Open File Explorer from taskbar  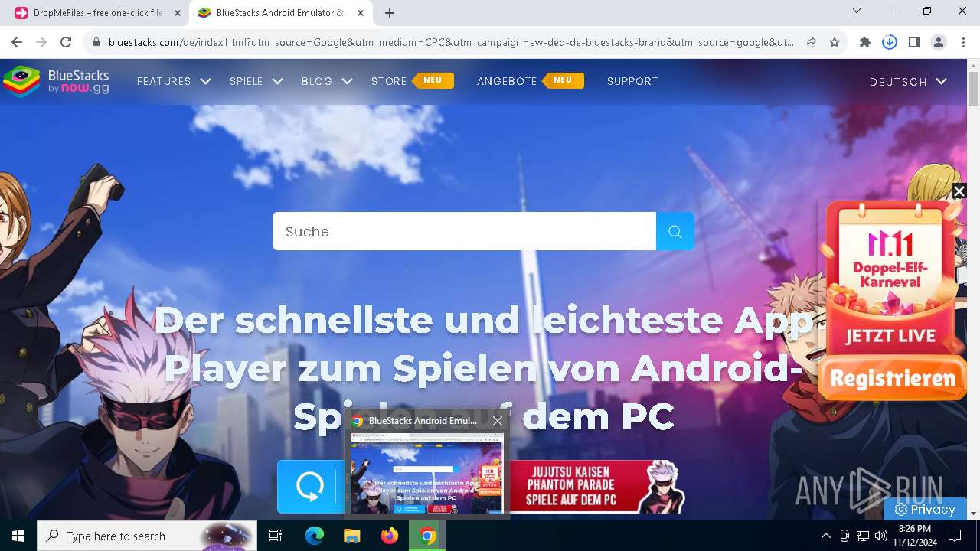pyautogui.click(x=351, y=536)
